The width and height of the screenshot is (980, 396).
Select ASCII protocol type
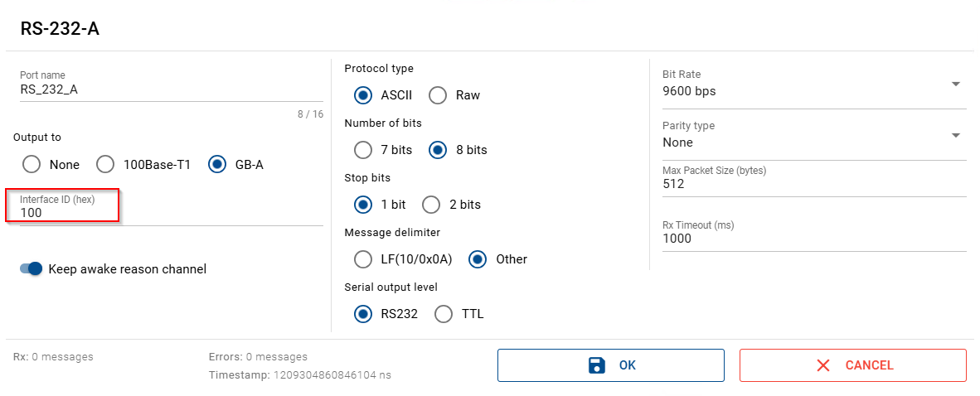click(x=363, y=95)
